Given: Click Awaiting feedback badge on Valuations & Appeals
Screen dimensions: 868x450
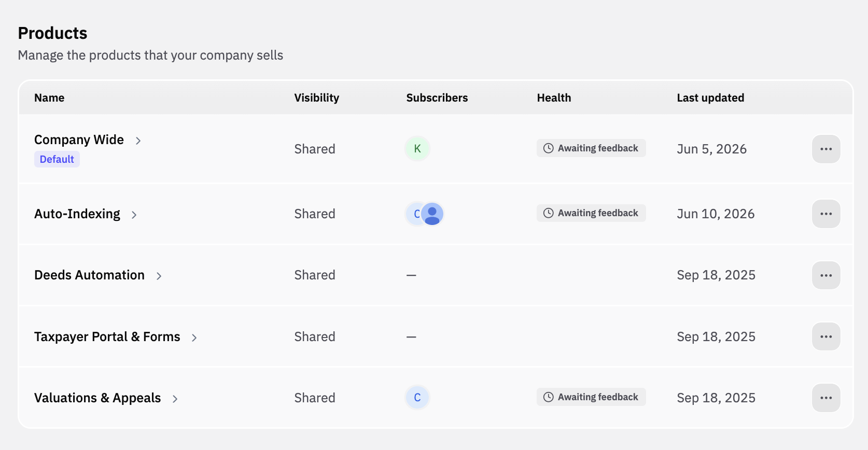Looking at the screenshot, I should (x=591, y=397).
